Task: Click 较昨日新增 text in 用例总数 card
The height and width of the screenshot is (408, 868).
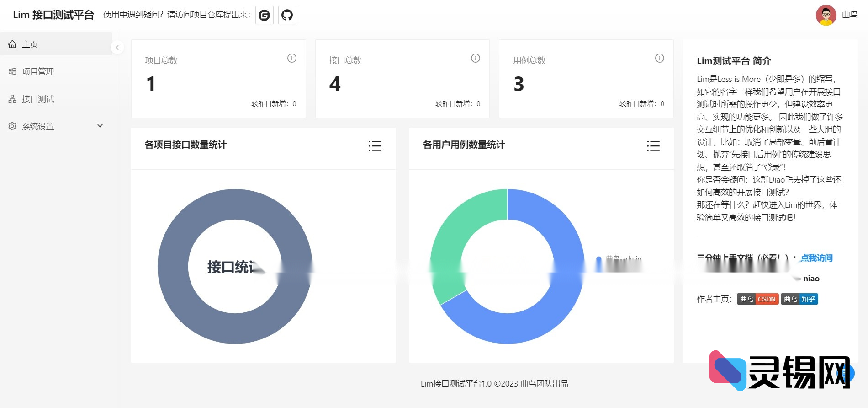Action: coord(642,104)
